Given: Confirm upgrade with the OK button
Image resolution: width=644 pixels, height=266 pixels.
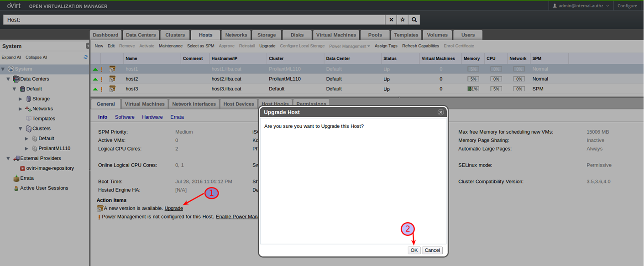Looking at the screenshot, I should pos(414,250).
